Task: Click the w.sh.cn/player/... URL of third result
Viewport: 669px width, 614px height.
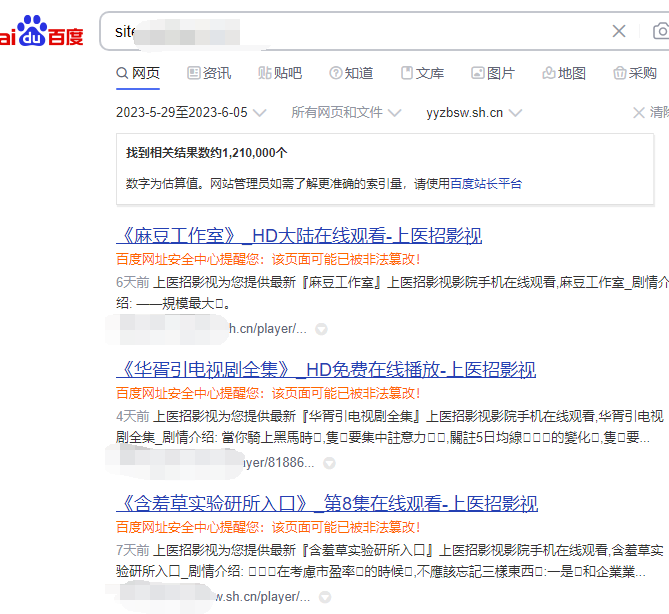Action: tap(262, 597)
